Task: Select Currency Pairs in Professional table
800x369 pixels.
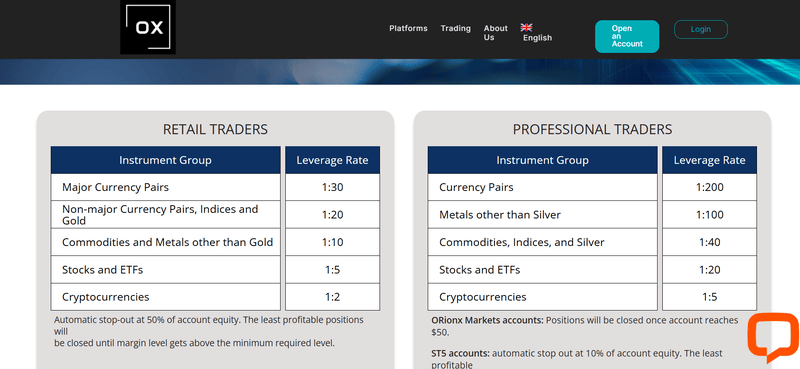Action: [542, 187]
